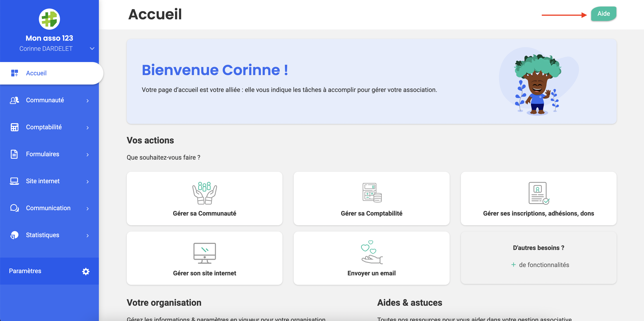Open the Paramètres menu entry
This screenshot has width=644, height=321.
pyautogui.click(x=25, y=271)
